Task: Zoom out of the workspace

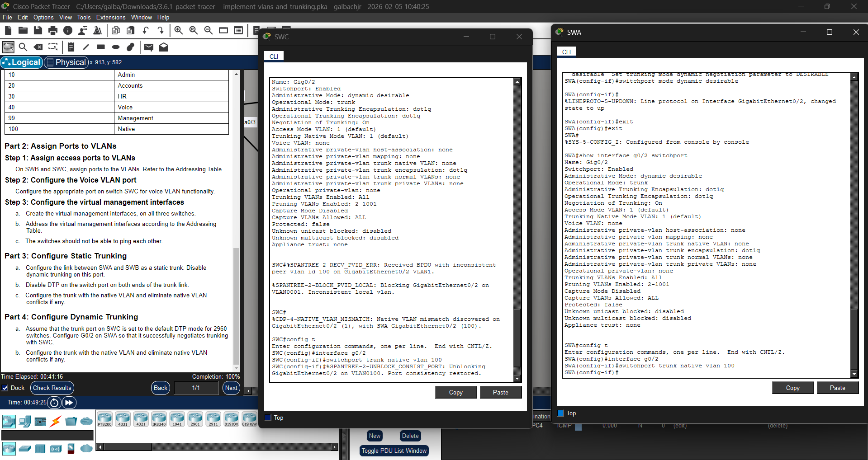Action: pyautogui.click(x=209, y=30)
